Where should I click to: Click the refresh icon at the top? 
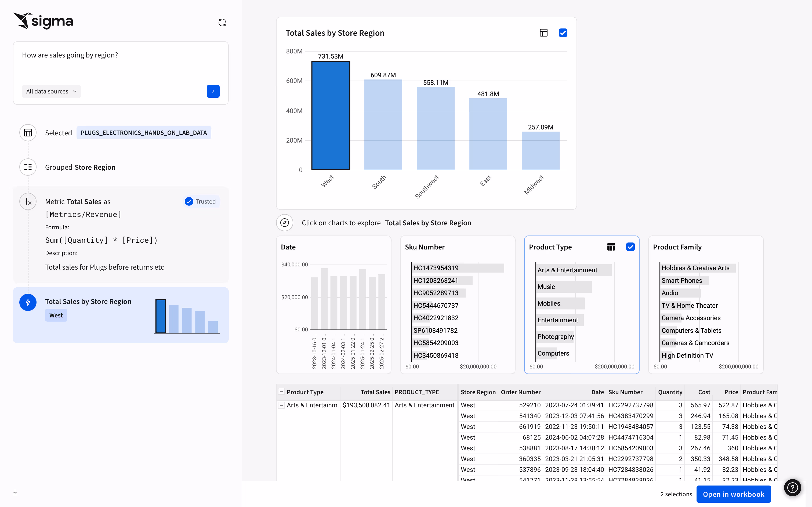pyautogui.click(x=222, y=23)
